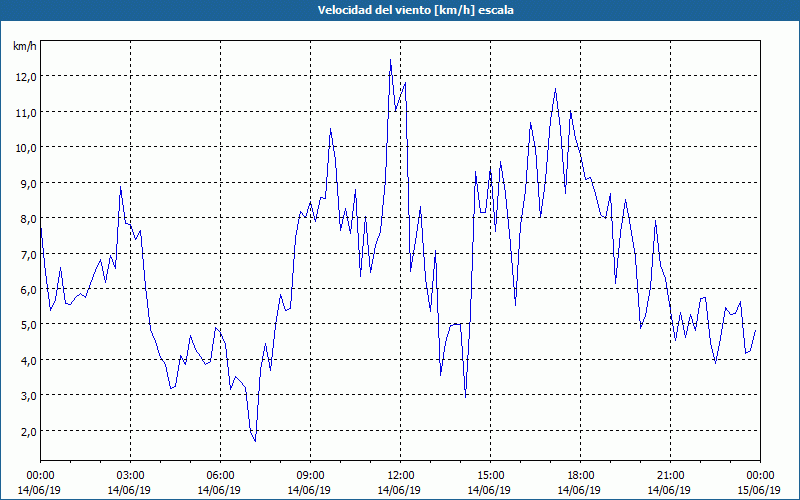Select the 5,0 y-axis value
The image size is (800, 500).
pos(29,326)
